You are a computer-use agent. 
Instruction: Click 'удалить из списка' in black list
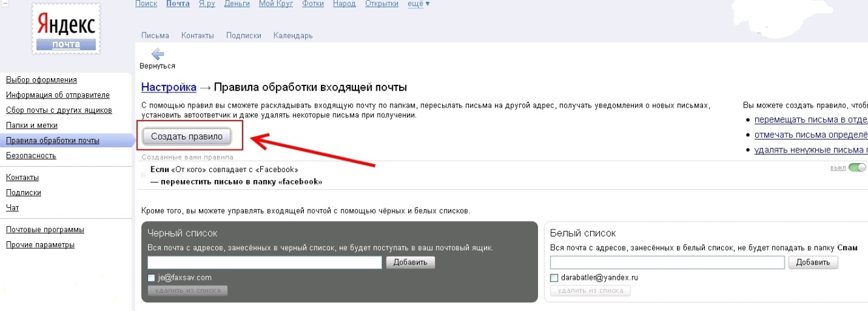188,290
